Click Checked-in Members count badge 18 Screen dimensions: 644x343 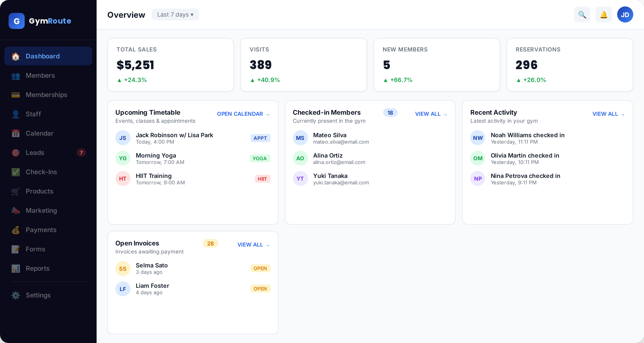pos(390,113)
